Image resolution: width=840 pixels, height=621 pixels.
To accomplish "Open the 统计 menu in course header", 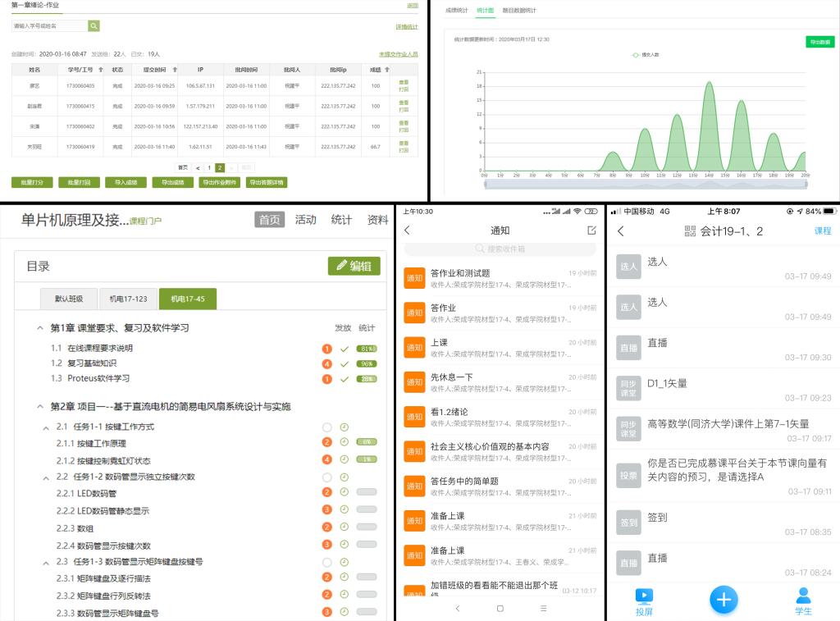I will [341, 220].
